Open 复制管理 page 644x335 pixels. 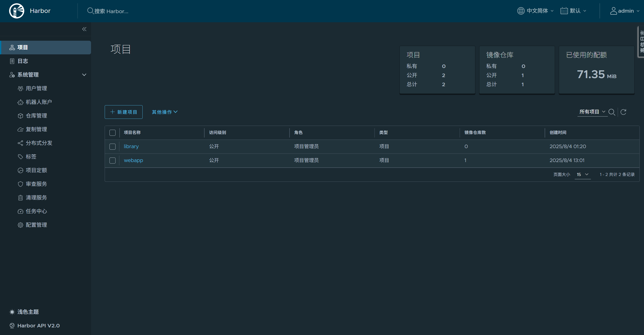tap(36, 129)
